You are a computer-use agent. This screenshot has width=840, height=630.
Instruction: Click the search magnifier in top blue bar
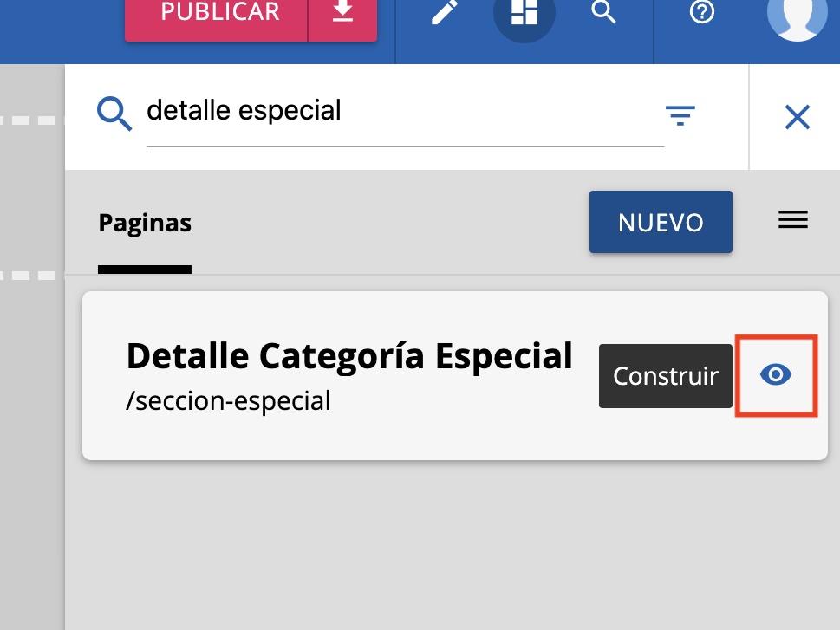click(x=603, y=13)
